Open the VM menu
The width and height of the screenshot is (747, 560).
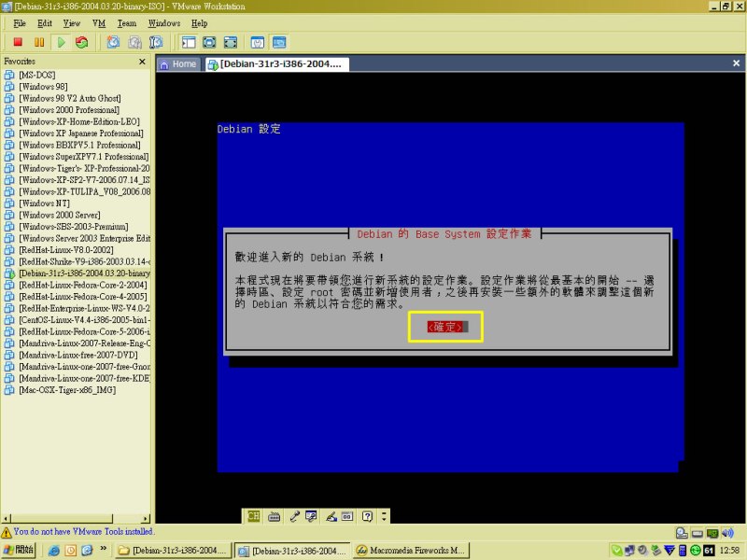pyautogui.click(x=99, y=23)
